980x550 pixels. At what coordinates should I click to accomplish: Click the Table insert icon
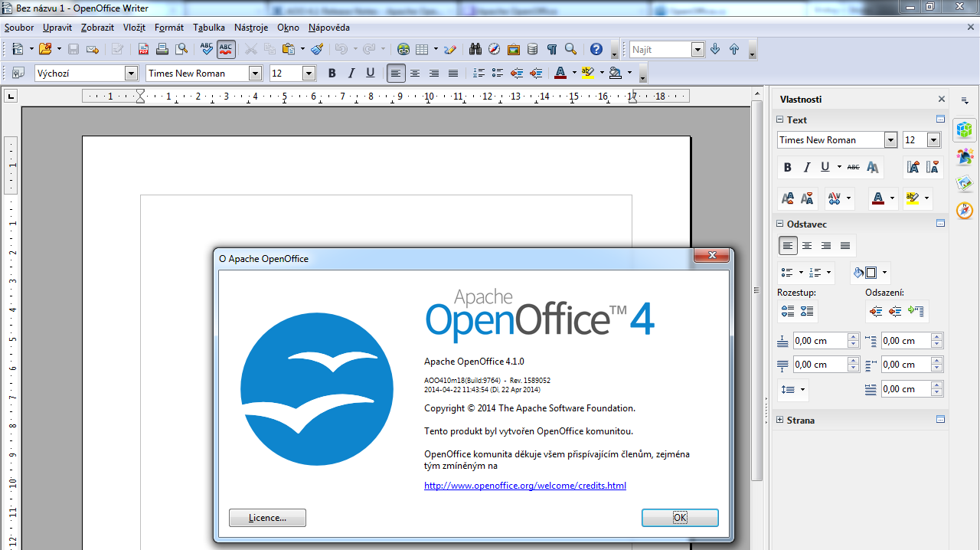pyautogui.click(x=422, y=49)
